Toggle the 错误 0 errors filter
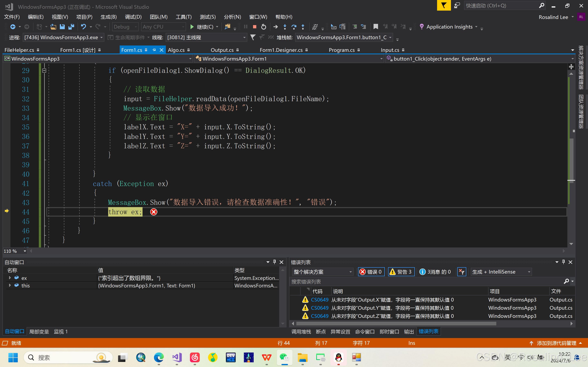Screen dimensions: 588x367 tap(371, 272)
